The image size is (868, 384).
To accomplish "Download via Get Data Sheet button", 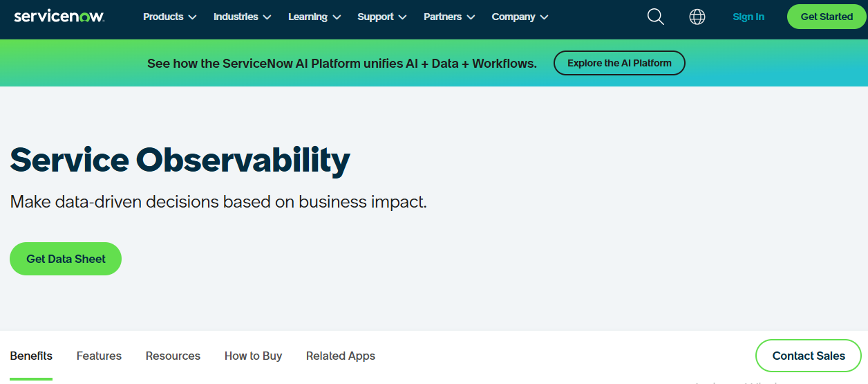I will (66, 259).
